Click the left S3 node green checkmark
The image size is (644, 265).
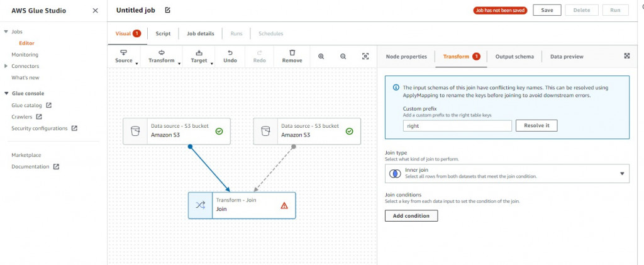[219, 132]
